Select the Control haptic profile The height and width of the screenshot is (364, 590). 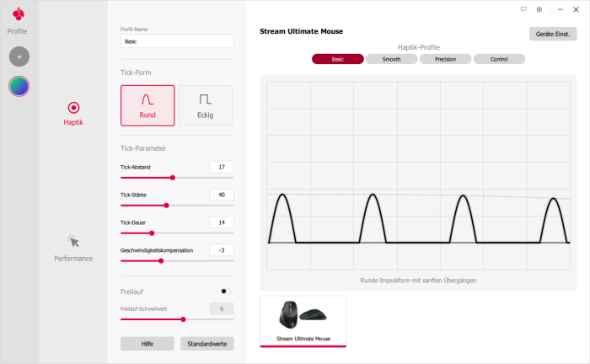(499, 60)
